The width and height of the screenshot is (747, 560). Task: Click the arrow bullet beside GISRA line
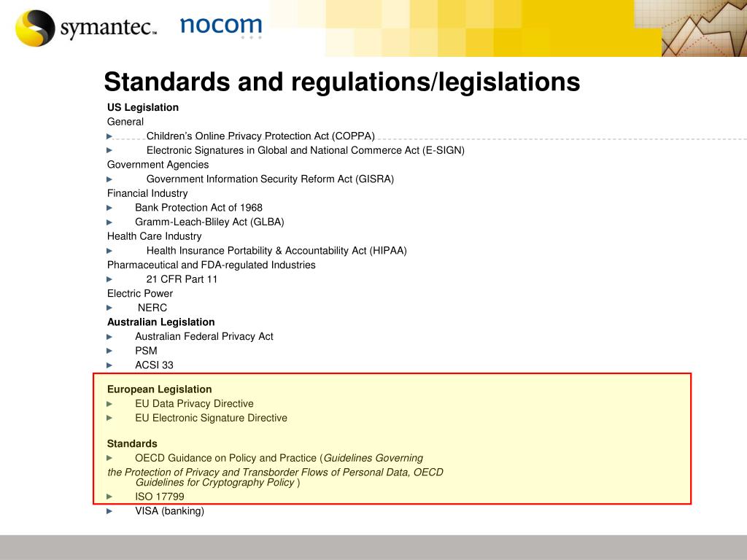point(109,179)
